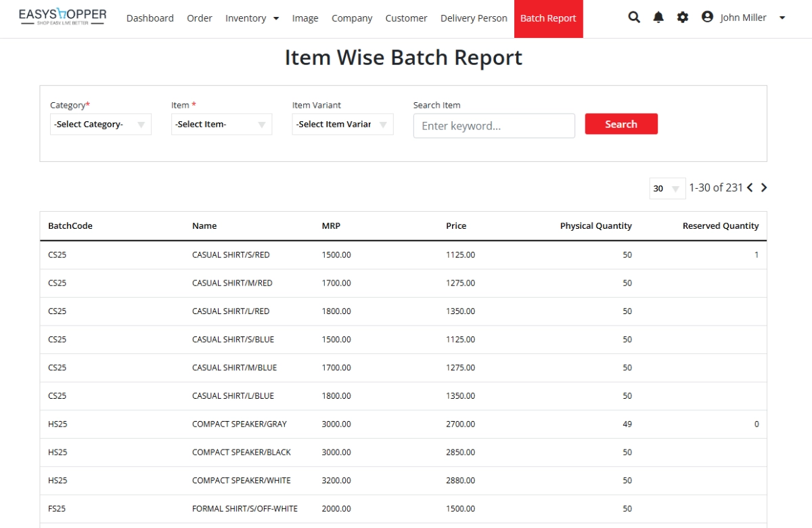Viewport: 812px width, 528px height.
Task: Open the Select Category dropdown
Action: (x=101, y=125)
